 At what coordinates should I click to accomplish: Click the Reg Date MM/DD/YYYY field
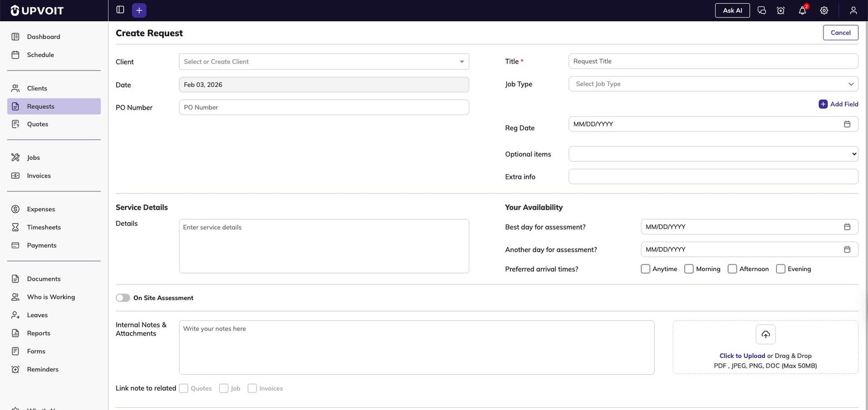[x=713, y=124]
